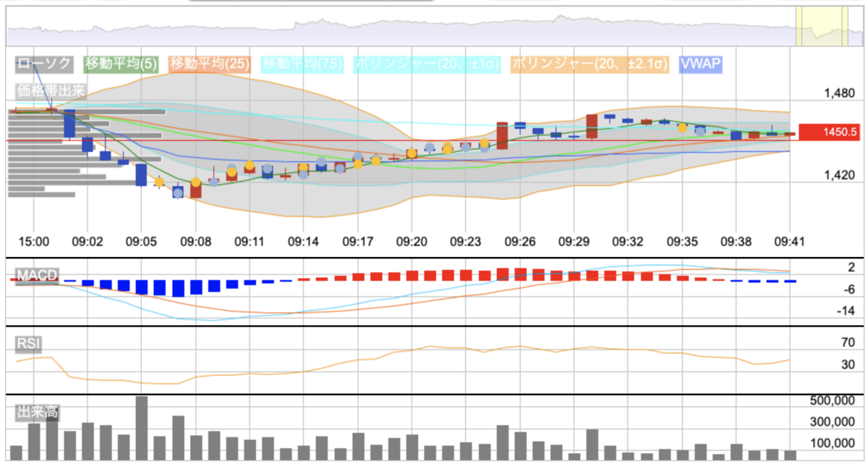Click the 15:00 time axis label
868x467 pixels.
[33, 240]
